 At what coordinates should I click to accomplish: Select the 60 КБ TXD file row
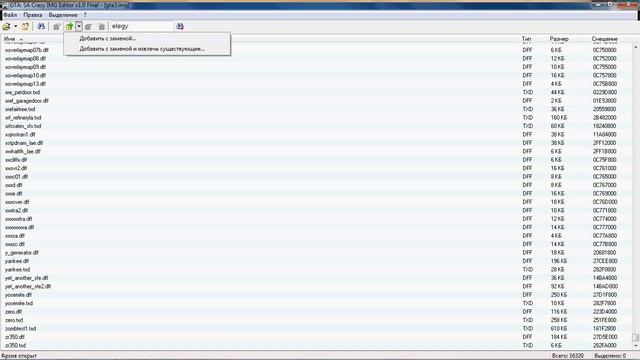click(x=317, y=126)
